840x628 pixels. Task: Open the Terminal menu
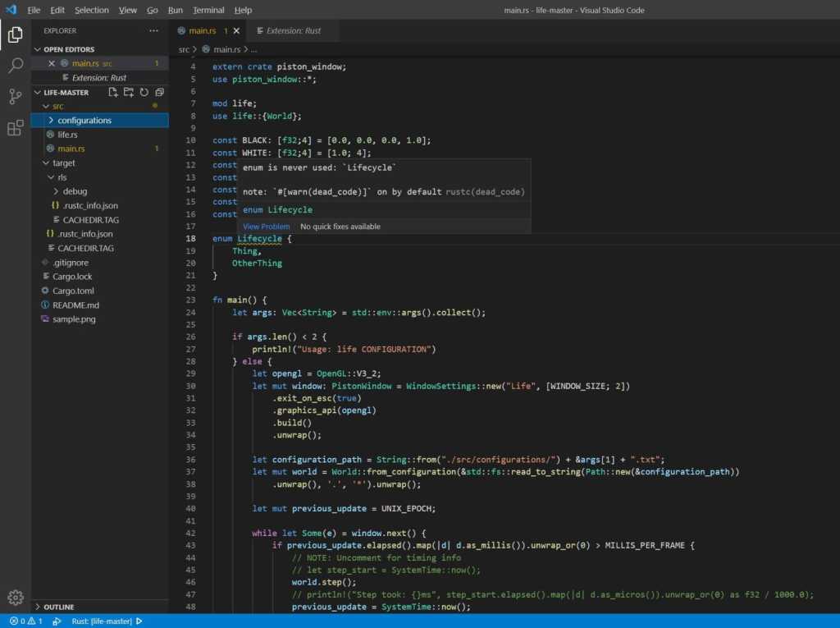point(208,10)
